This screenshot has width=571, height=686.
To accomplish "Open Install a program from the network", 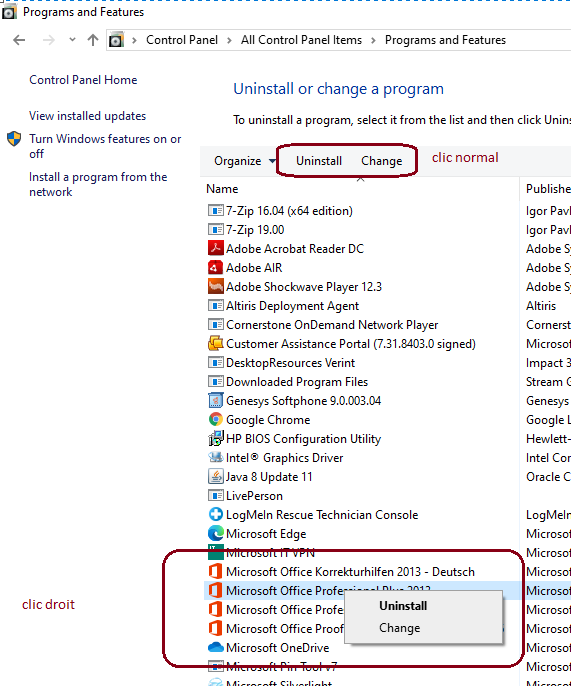I will (x=98, y=184).
